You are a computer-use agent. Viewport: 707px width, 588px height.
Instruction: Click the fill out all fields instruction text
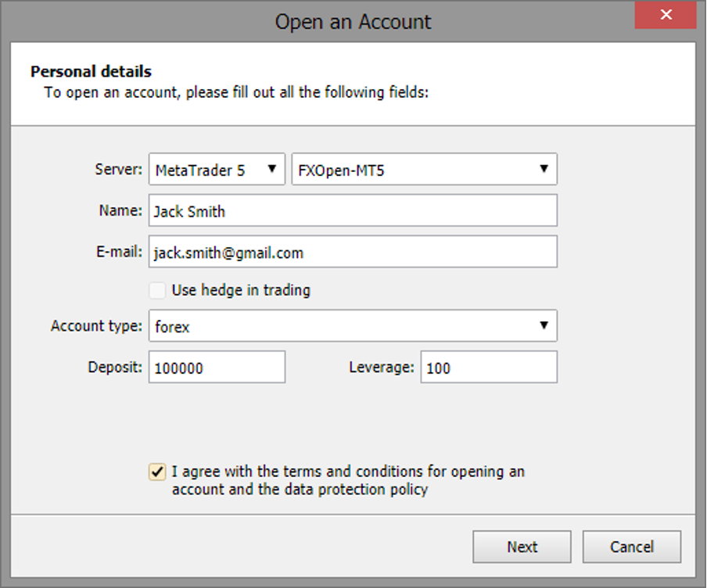click(237, 92)
